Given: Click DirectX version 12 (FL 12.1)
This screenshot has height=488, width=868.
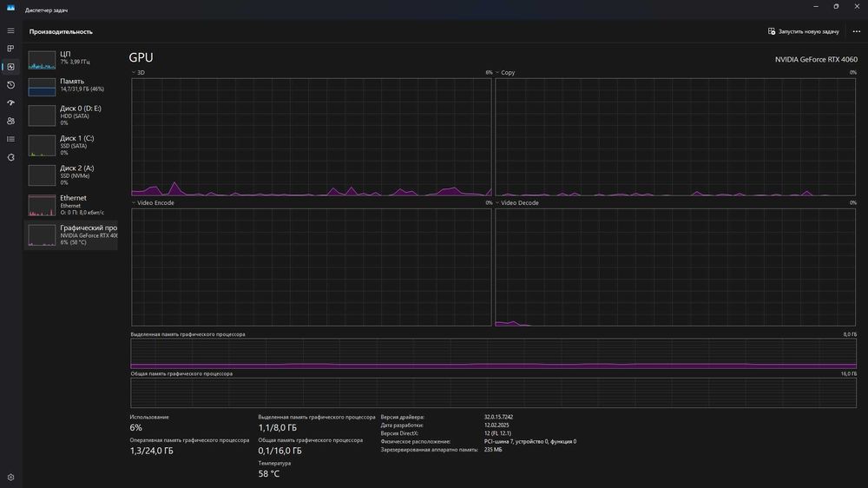Looking at the screenshot, I should click(497, 433).
